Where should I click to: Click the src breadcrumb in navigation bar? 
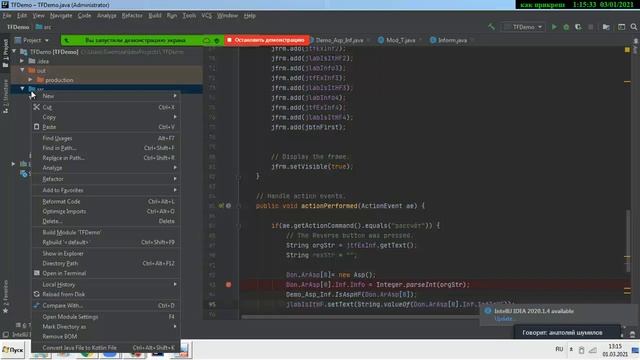coord(44,27)
